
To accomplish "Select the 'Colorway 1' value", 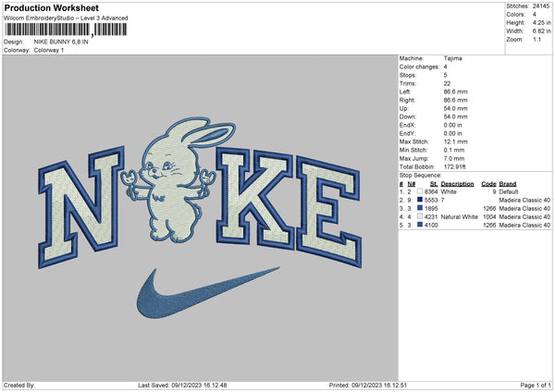I will pos(49,50).
